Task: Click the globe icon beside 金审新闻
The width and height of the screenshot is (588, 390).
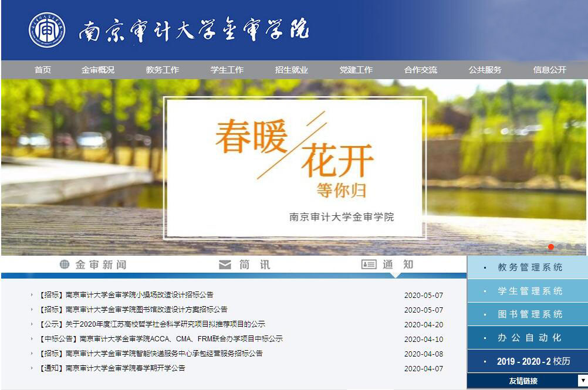Action: point(65,264)
